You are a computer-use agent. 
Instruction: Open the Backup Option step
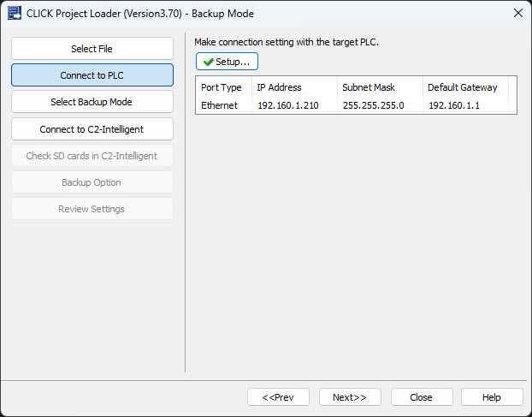coord(92,182)
